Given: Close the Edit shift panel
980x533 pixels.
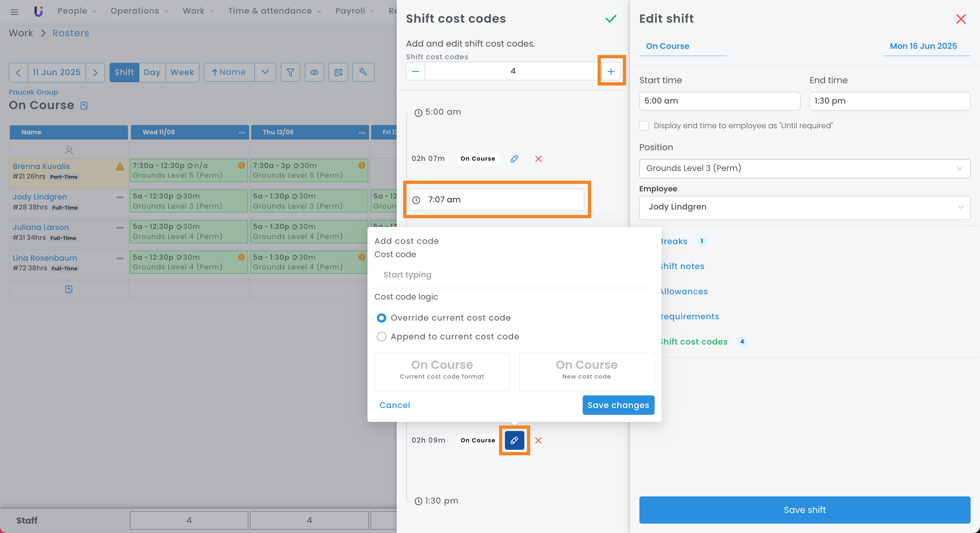Looking at the screenshot, I should tap(961, 19).
